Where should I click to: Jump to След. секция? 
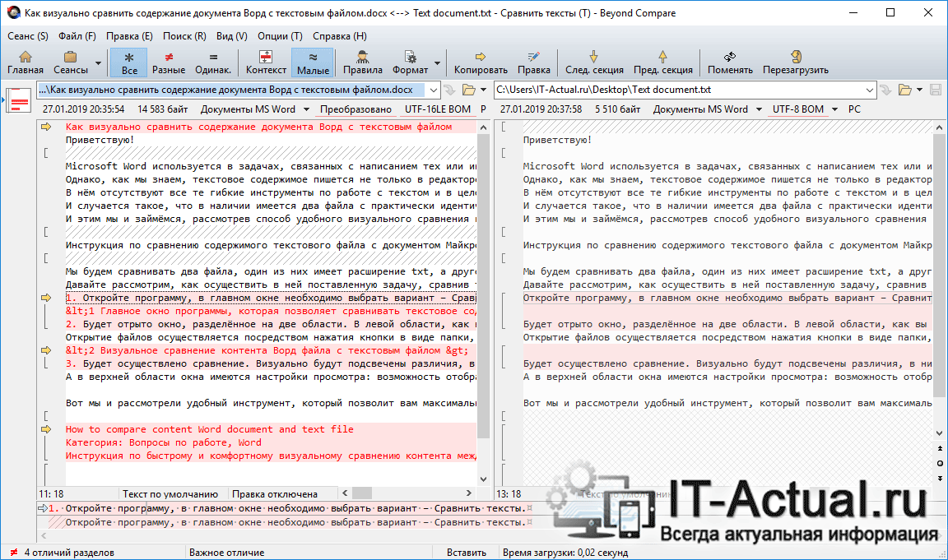click(594, 62)
